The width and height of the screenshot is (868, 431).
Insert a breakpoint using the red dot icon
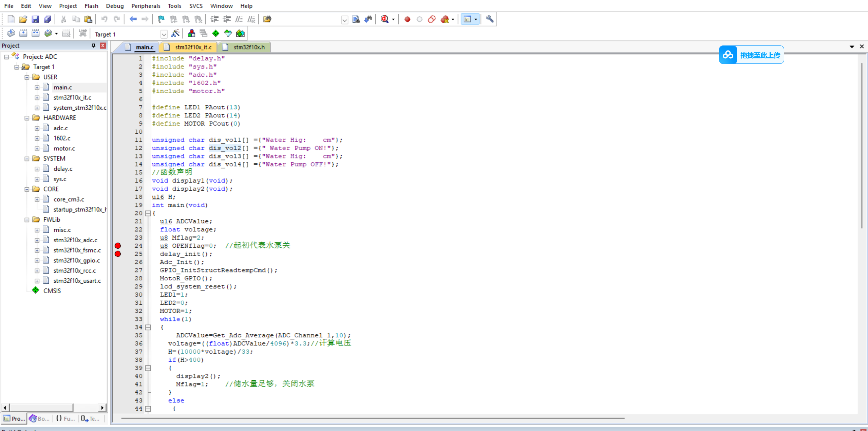click(407, 19)
